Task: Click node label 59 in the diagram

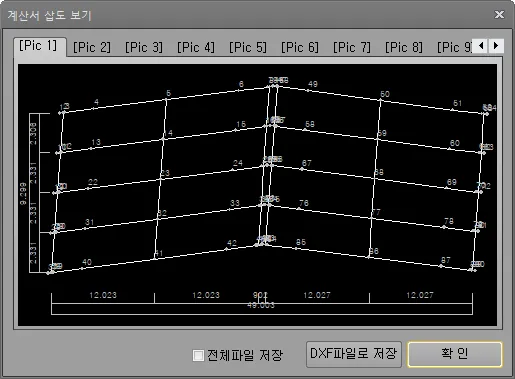Action: pyautogui.click(x=382, y=133)
